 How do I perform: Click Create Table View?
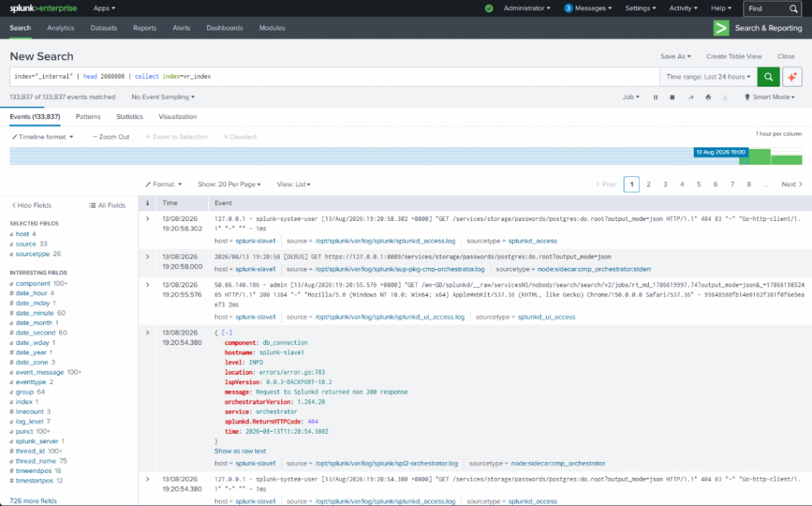pos(734,56)
